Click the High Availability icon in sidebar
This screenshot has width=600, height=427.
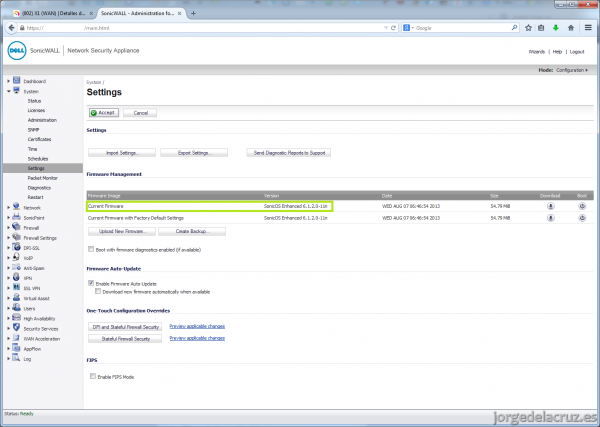(x=16, y=318)
